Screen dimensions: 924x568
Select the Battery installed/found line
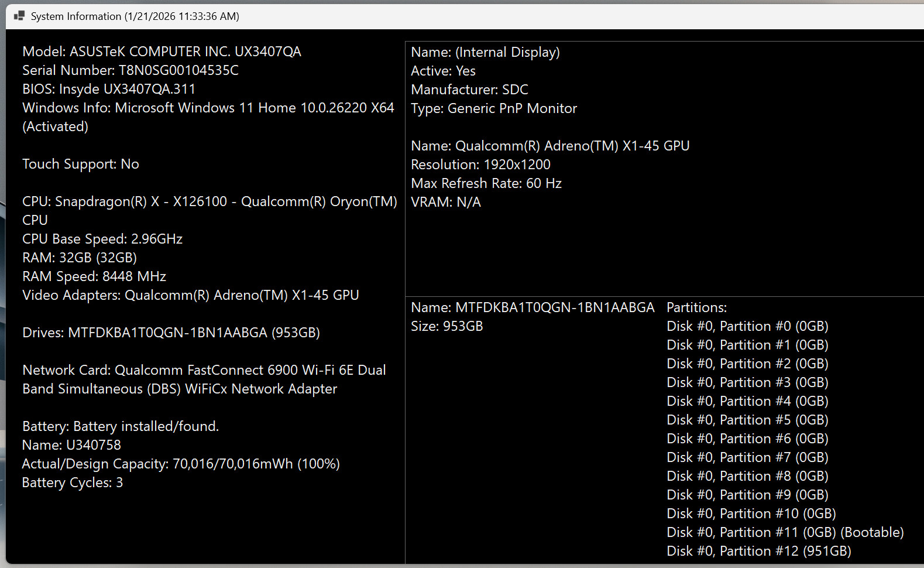pos(121,426)
